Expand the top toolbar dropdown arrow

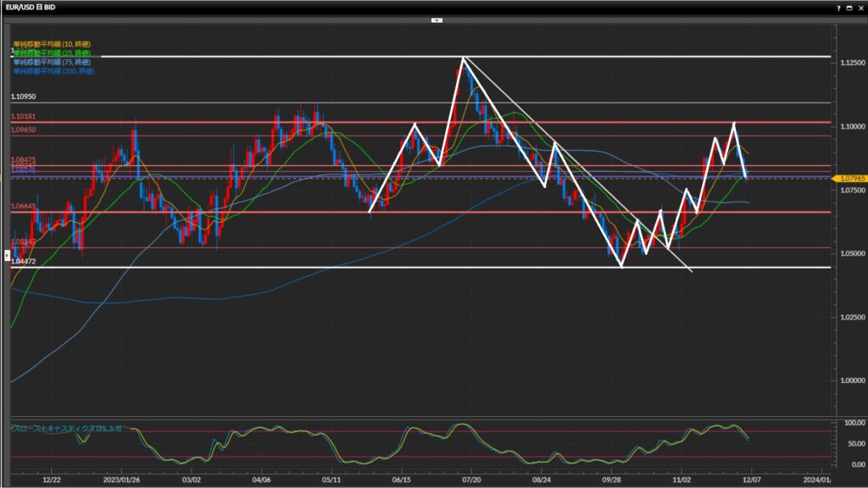pyautogui.click(x=436, y=19)
